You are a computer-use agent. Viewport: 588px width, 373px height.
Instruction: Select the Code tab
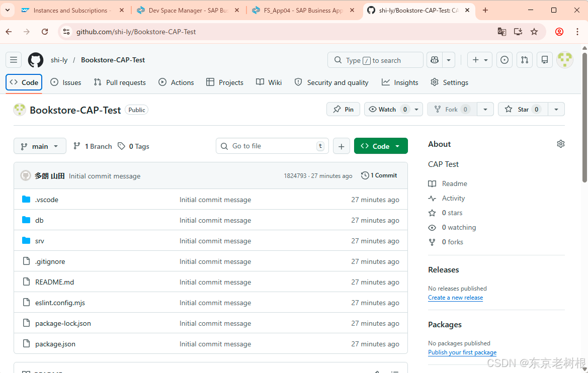pos(24,82)
